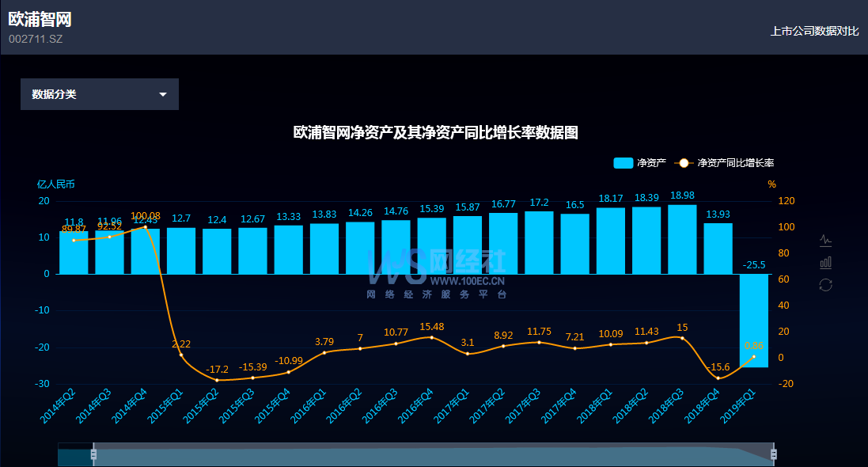This screenshot has width=868, height=467.
Task: Select the 净资产 bar valued 15.39
Action: (x=432, y=246)
